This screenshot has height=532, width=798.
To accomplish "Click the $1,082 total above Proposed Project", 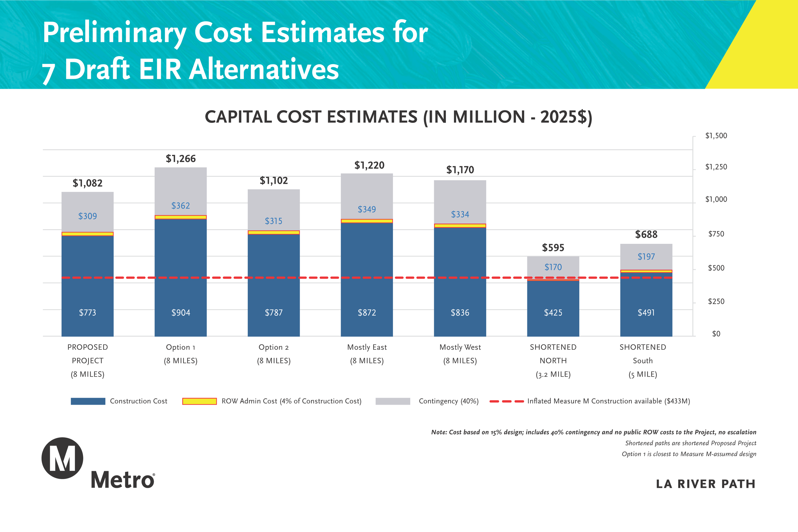I will [x=87, y=183].
